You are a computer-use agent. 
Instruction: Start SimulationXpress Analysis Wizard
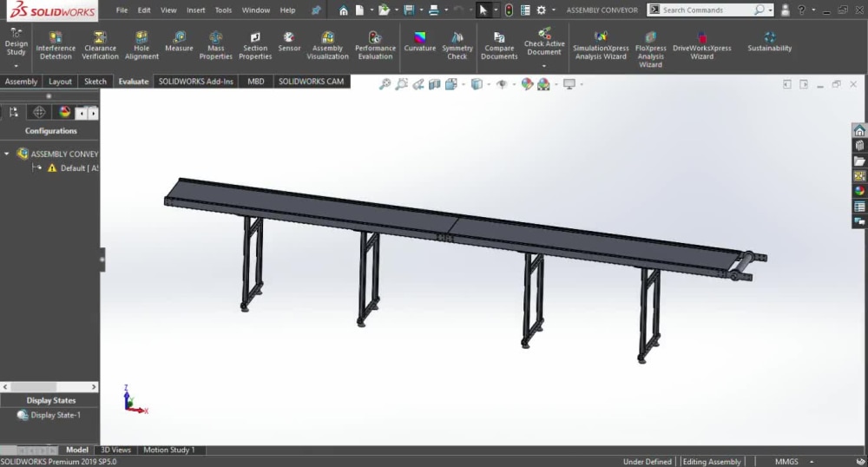(601, 45)
